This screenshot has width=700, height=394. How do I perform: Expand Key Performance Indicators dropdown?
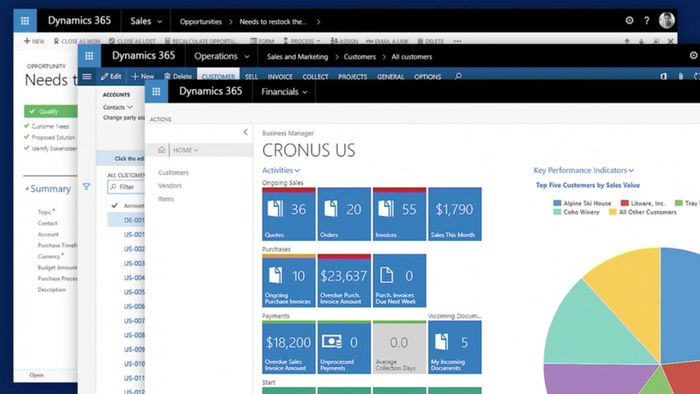pyautogui.click(x=631, y=170)
